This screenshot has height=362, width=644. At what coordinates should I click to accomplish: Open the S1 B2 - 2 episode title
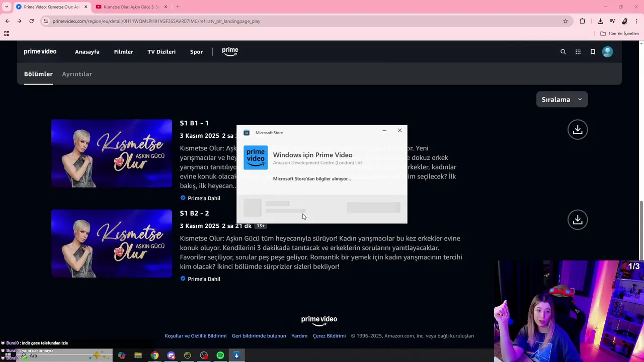pos(194,213)
